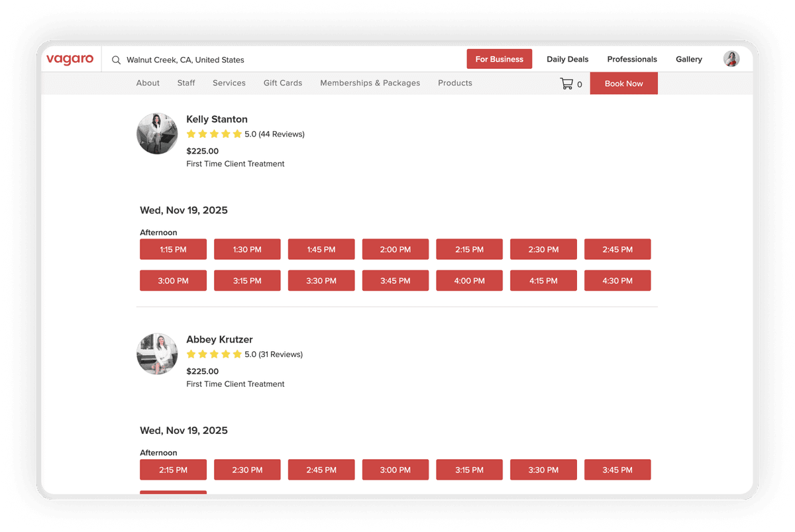Switch to the Staff tab
This screenshot has width=795, height=532.
[x=186, y=83]
